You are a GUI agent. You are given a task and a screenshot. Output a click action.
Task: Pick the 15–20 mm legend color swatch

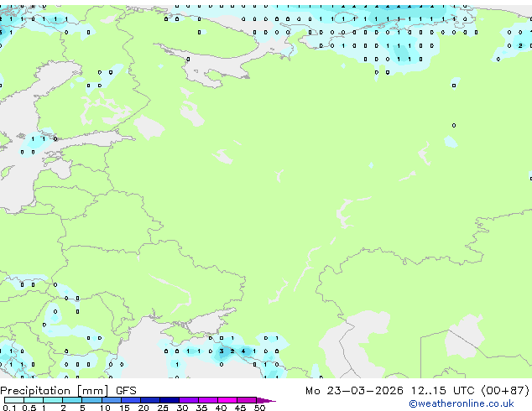[x=131, y=400]
